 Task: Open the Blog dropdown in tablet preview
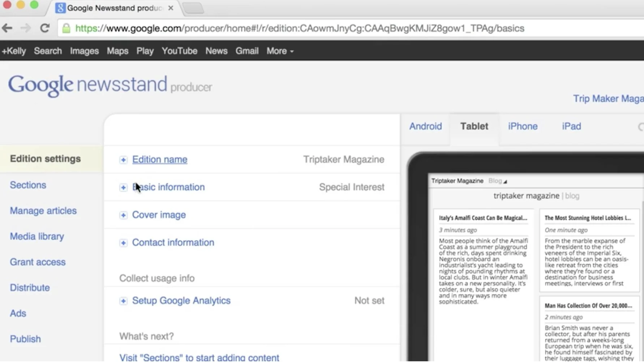coord(498,181)
